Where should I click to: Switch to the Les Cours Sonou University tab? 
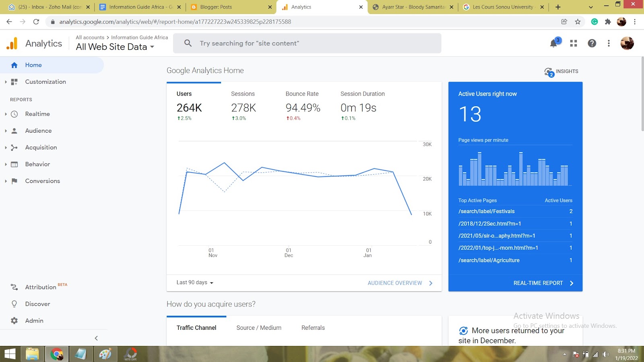pyautogui.click(x=503, y=7)
